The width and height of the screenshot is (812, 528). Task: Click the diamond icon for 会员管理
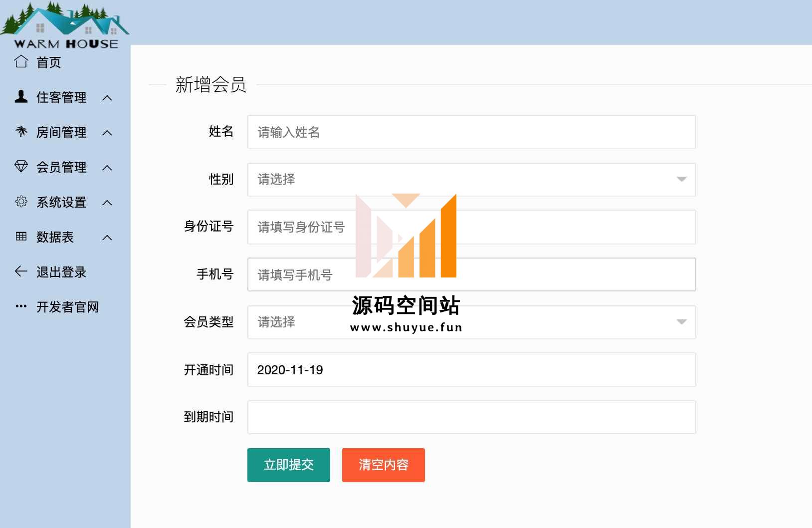pyautogui.click(x=21, y=166)
